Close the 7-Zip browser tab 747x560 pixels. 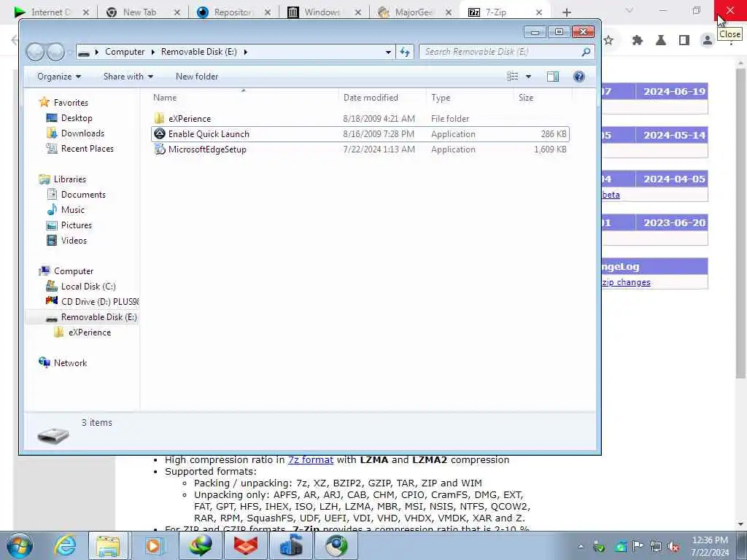pos(539,12)
